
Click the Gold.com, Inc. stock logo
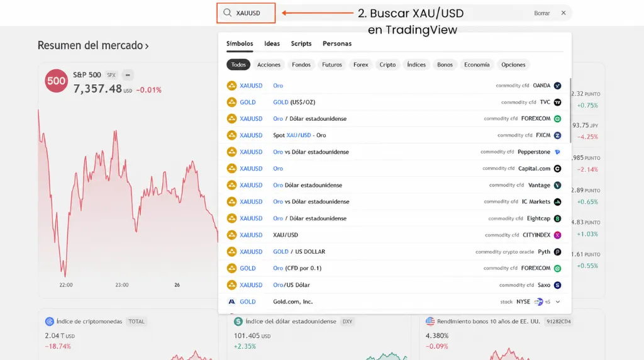click(x=231, y=301)
